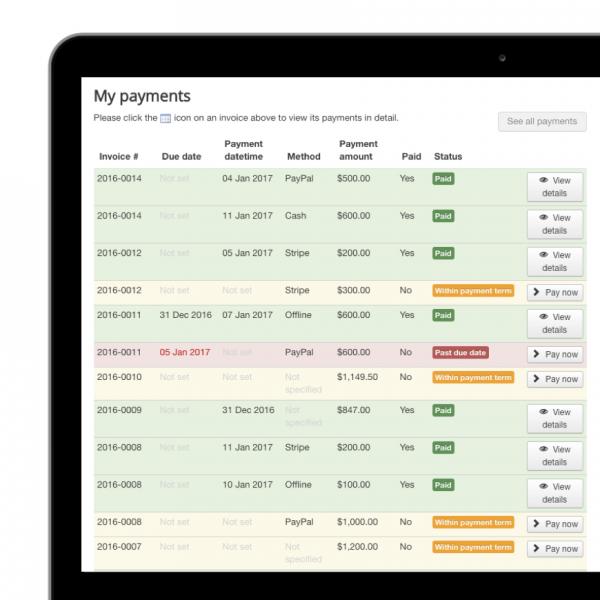Click the Paid badge for $500.00 row
This screenshot has height=600, width=600.
pyautogui.click(x=443, y=179)
